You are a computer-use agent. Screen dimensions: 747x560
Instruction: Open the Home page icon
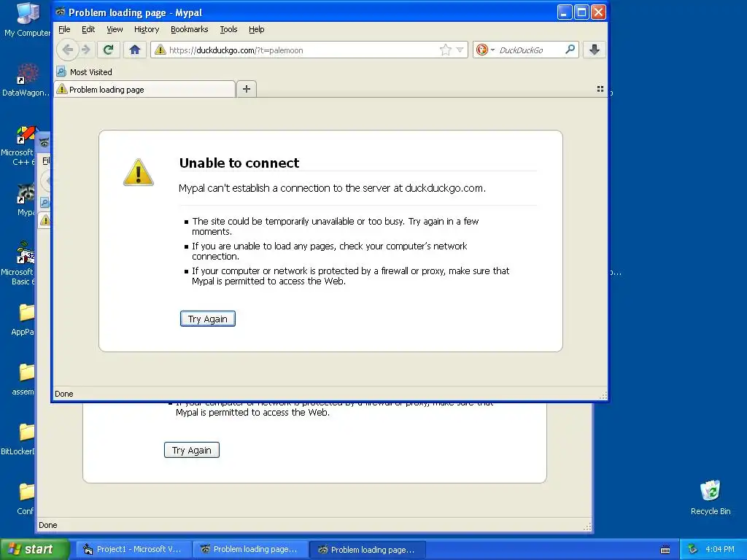tap(135, 50)
